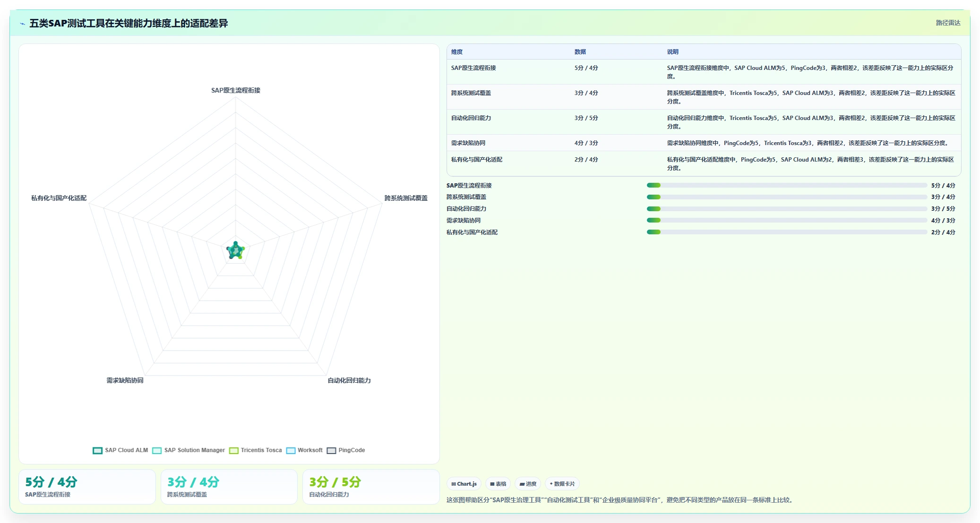Click the description starting 私有化与国产化适配维度中
Image resolution: width=980 pixels, height=523 pixels.
811,164
